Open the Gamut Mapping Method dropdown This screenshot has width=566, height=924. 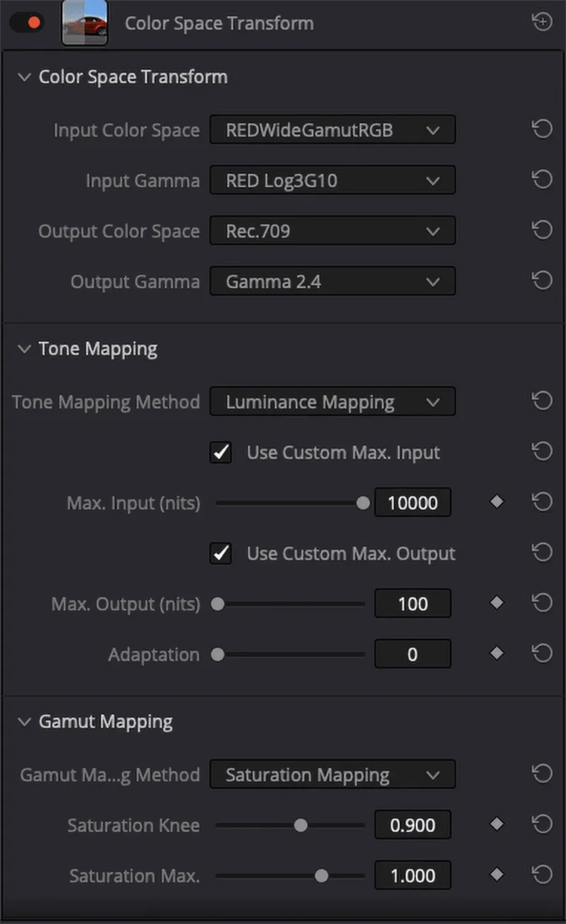point(332,774)
